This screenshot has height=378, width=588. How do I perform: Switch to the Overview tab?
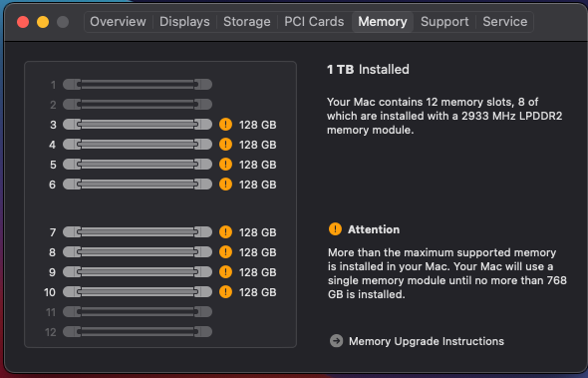pyautogui.click(x=118, y=22)
